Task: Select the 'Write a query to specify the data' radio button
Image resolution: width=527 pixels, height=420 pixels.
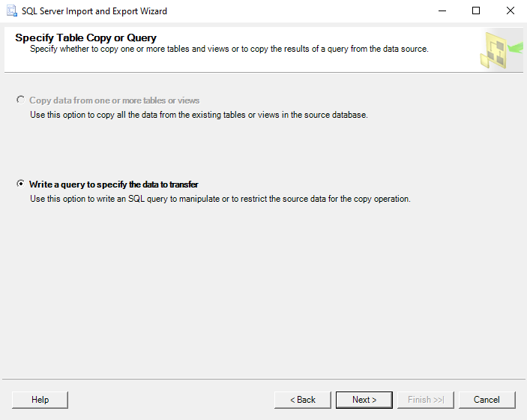Action: click(20, 184)
